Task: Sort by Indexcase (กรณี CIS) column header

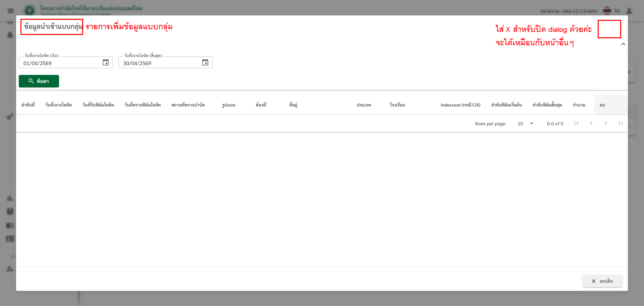Action: 460,105
